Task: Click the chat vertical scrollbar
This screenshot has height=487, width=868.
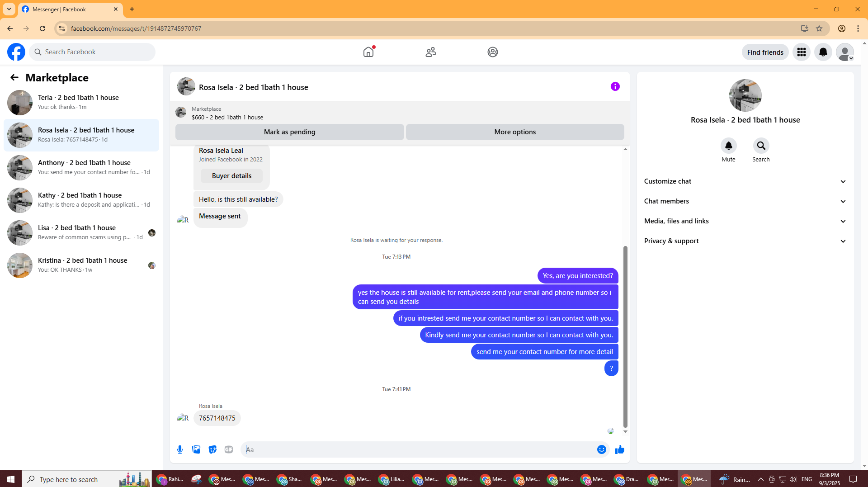Action: click(625, 336)
